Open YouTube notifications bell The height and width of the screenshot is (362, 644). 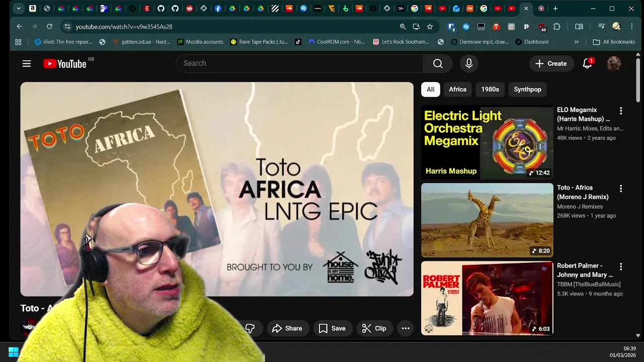[x=587, y=63]
